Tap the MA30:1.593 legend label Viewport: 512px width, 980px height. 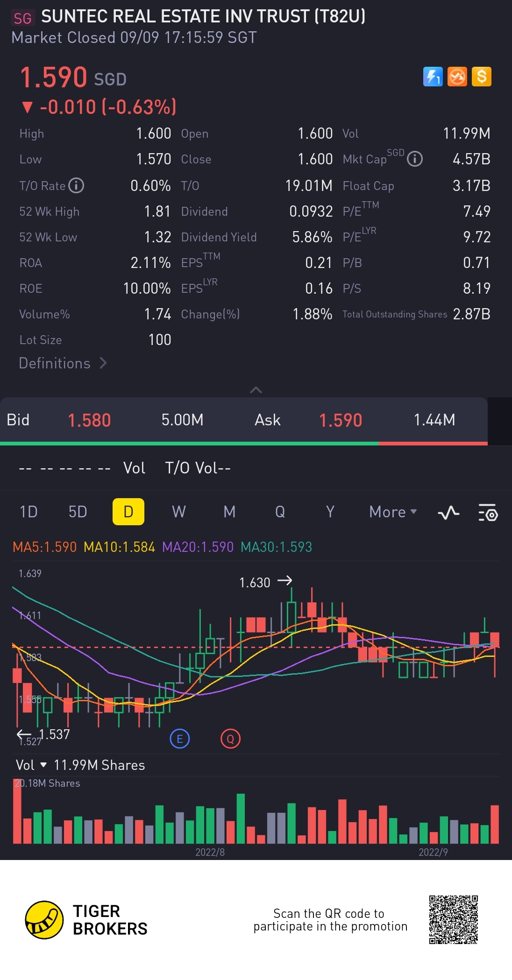coord(276,547)
